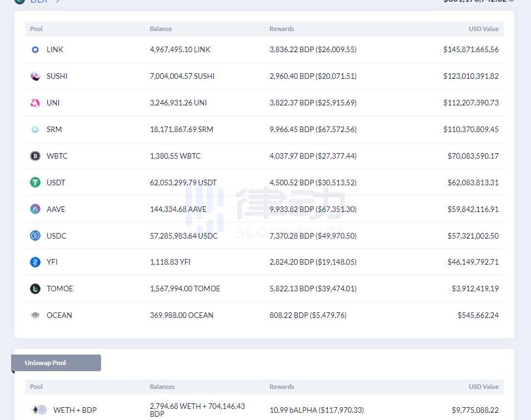
Task: Click the USDT Tether icon
Action: click(35, 183)
